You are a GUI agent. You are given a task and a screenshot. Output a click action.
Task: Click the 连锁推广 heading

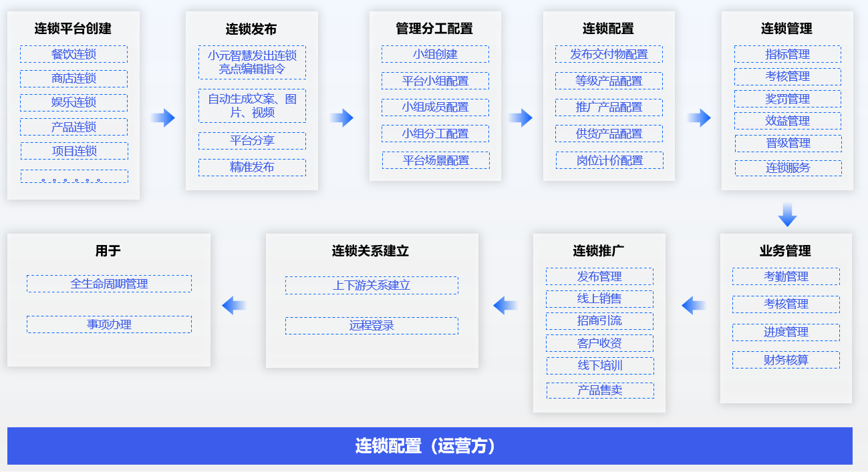tap(599, 251)
